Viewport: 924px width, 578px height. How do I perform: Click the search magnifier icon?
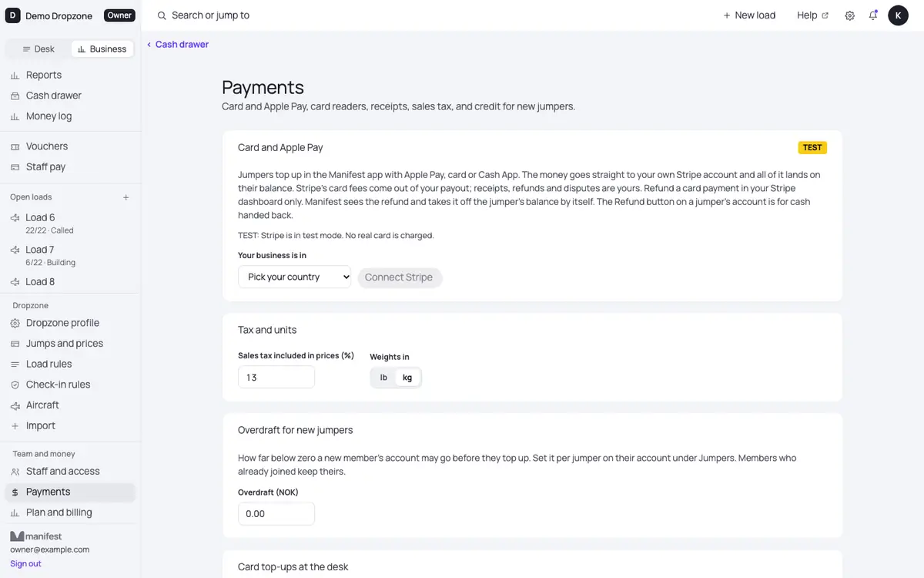coord(162,15)
